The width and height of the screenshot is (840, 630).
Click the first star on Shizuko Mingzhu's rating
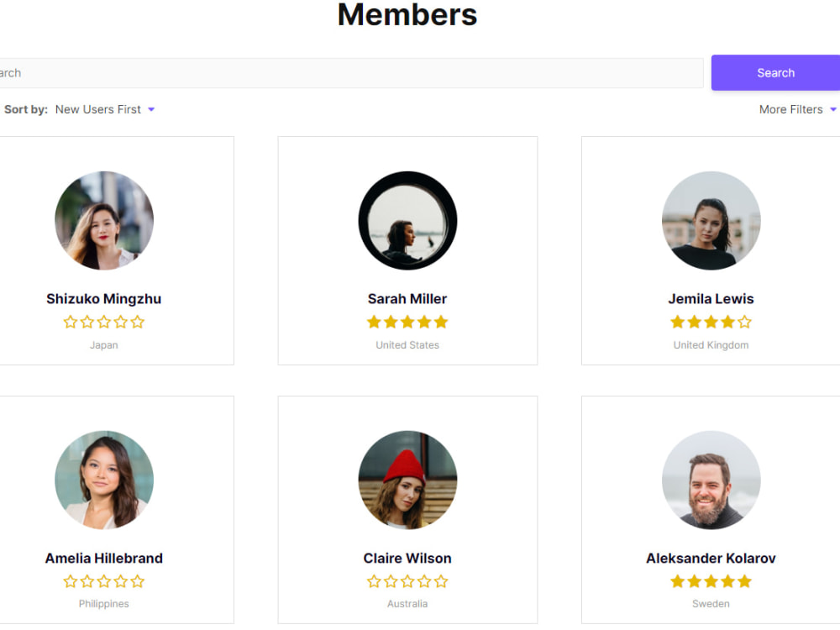point(71,322)
